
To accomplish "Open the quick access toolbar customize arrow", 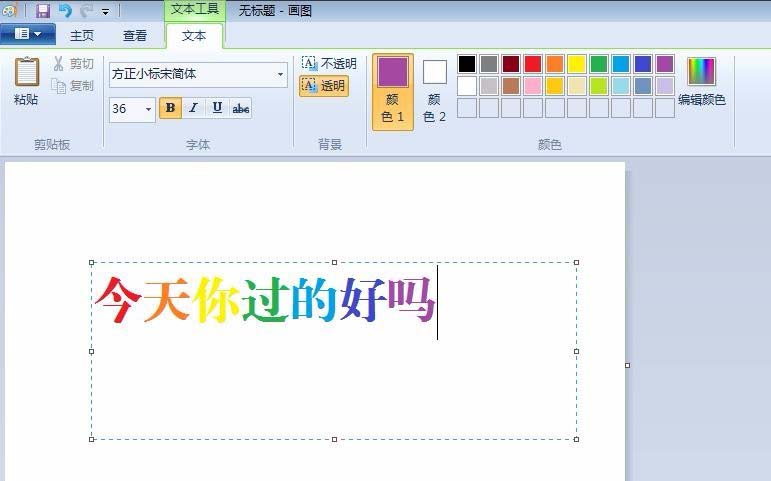I will tap(105, 11).
